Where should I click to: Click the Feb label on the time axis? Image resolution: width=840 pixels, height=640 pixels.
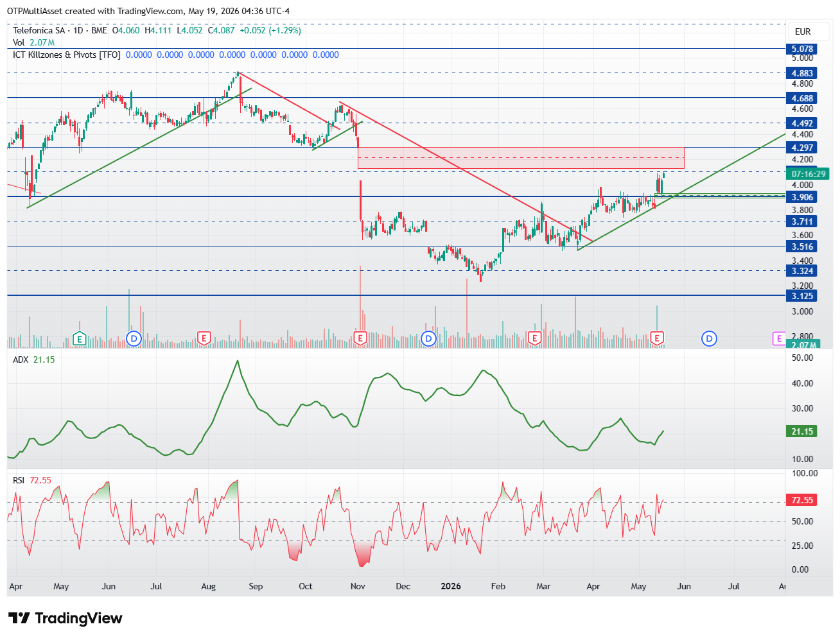[x=498, y=586]
